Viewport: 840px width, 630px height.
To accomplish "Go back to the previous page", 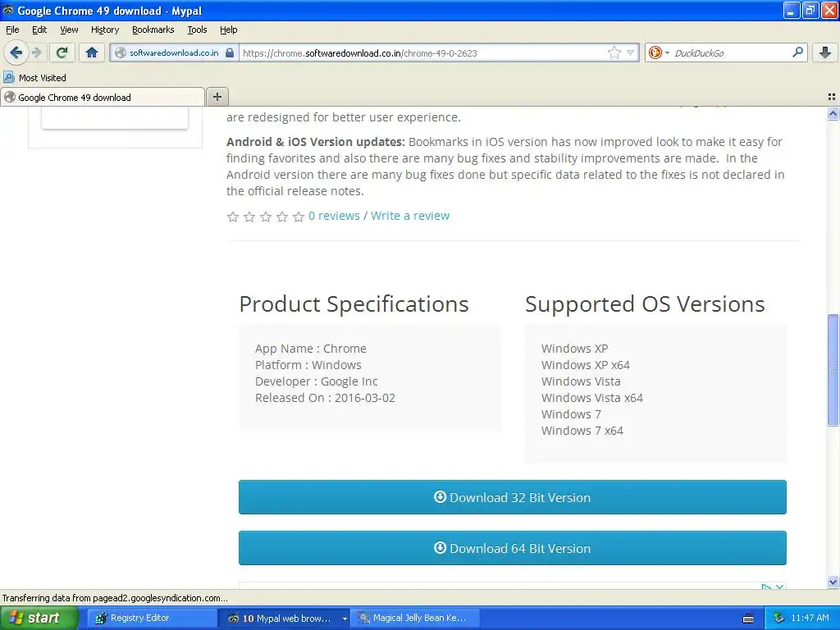I will pos(16,52).
